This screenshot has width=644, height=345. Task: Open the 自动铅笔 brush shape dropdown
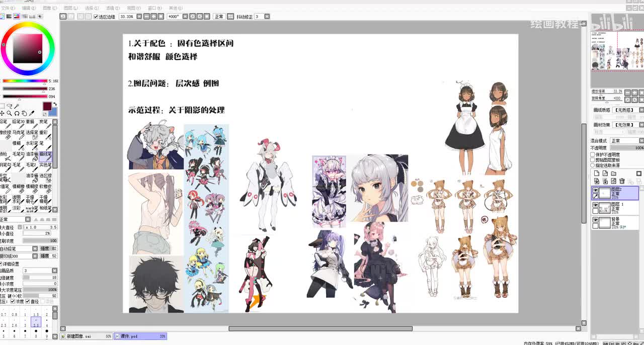[35, 248]
